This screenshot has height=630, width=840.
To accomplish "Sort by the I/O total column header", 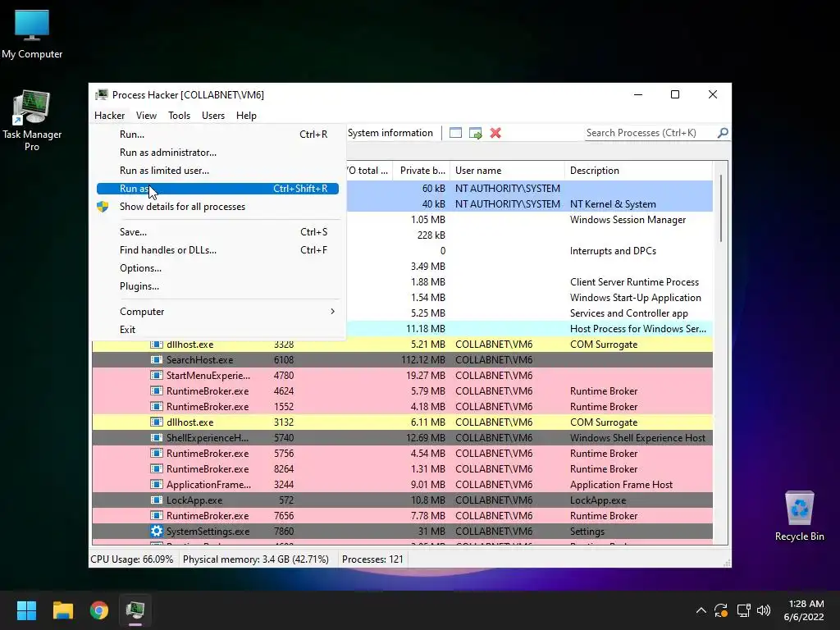I will (370, 171).
